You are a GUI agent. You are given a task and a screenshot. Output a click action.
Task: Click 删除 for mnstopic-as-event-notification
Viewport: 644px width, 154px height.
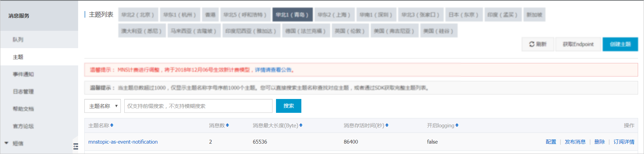[x=599, y=142]
